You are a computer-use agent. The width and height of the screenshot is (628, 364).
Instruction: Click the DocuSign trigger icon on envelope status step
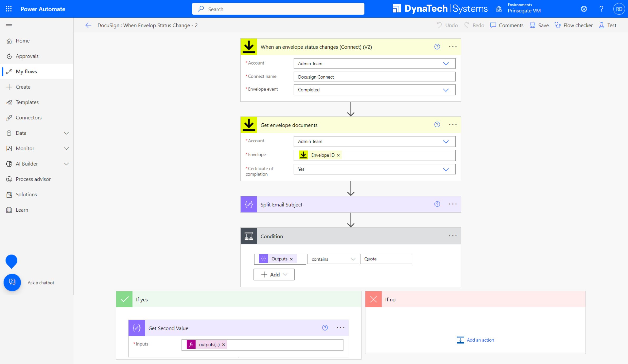pos(249,46)
